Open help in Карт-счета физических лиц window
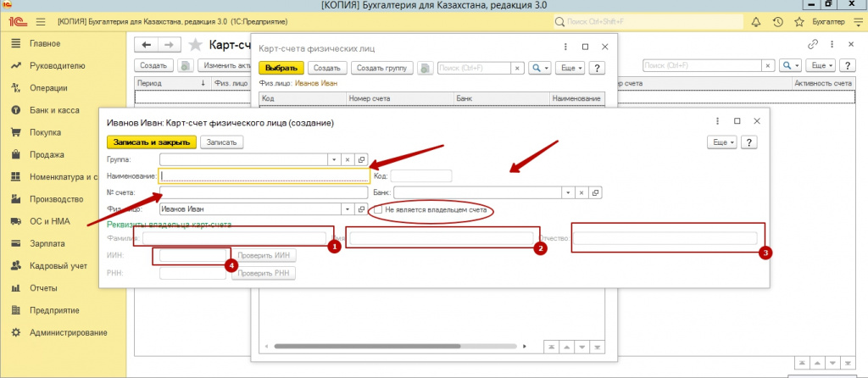The image size is (868, 378). pyautogui.click(x=597, y=68)
